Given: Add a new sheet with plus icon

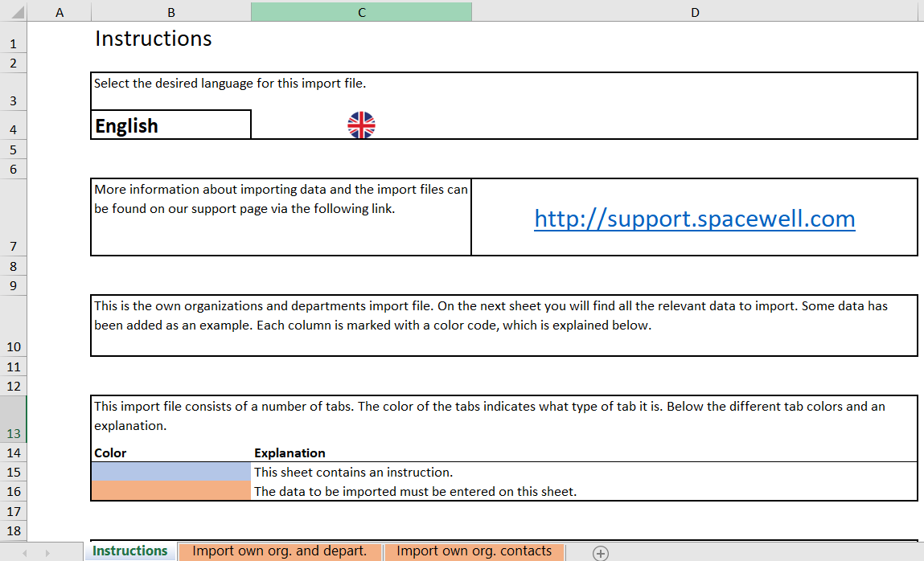Looking at the screenshot, I should (x=601, y=553).
